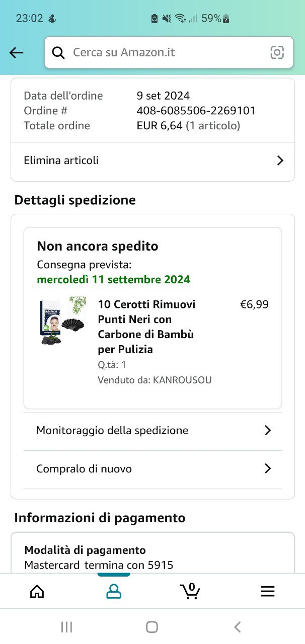Open the camera lens scan icon
This screenshot has height=644, width=305.
[x=277, y=52]
